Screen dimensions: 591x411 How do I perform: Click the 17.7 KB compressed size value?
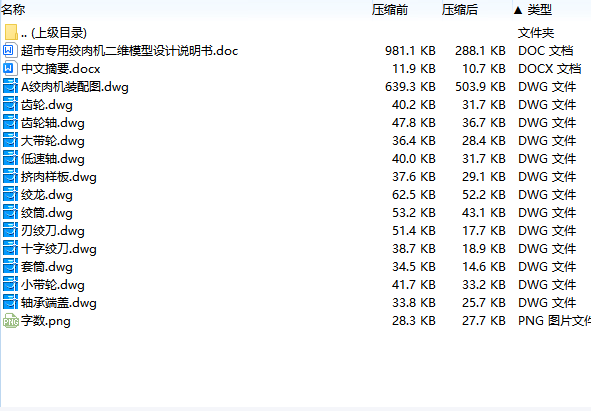[484, 230]
